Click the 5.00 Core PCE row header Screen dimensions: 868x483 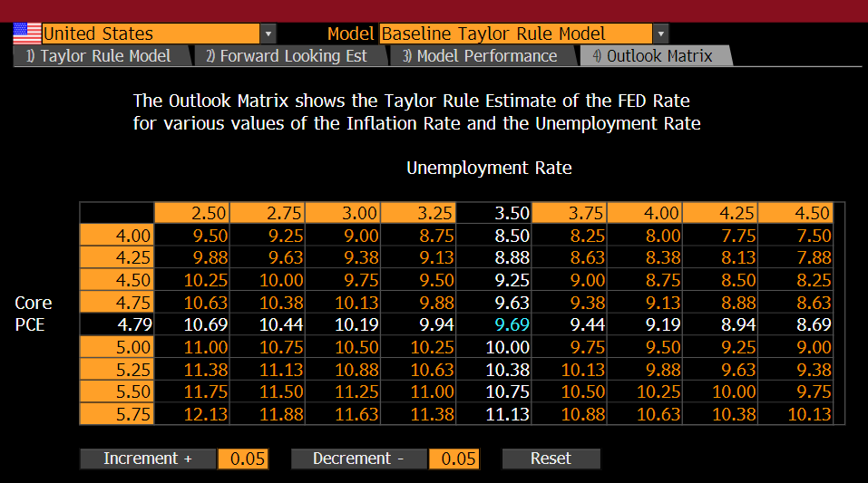(117, 347)
